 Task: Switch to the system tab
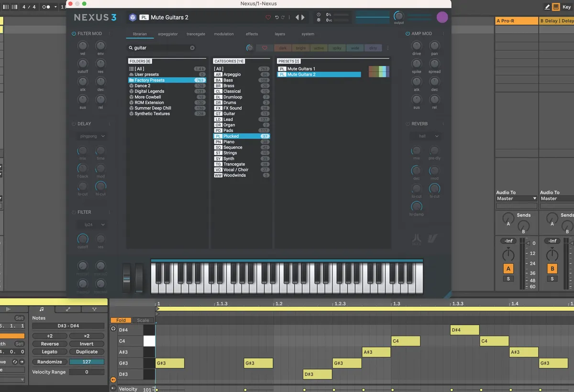click(x=308, y=34)
